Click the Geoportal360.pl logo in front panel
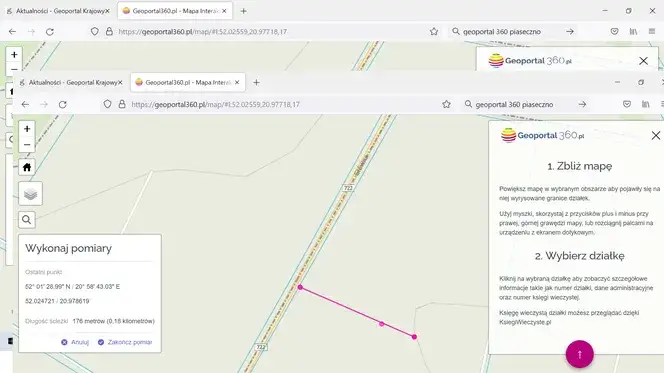 (x=542, y=135)
